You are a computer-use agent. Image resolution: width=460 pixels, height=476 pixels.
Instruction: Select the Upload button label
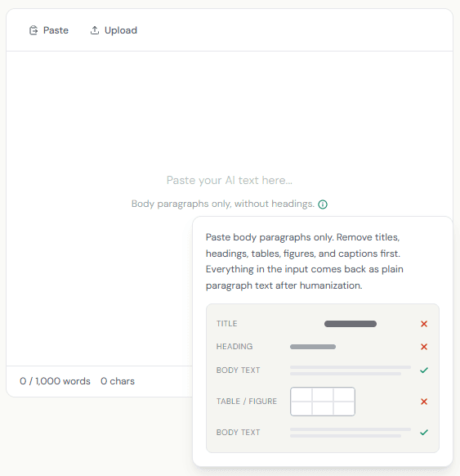[x=121, y=30]
